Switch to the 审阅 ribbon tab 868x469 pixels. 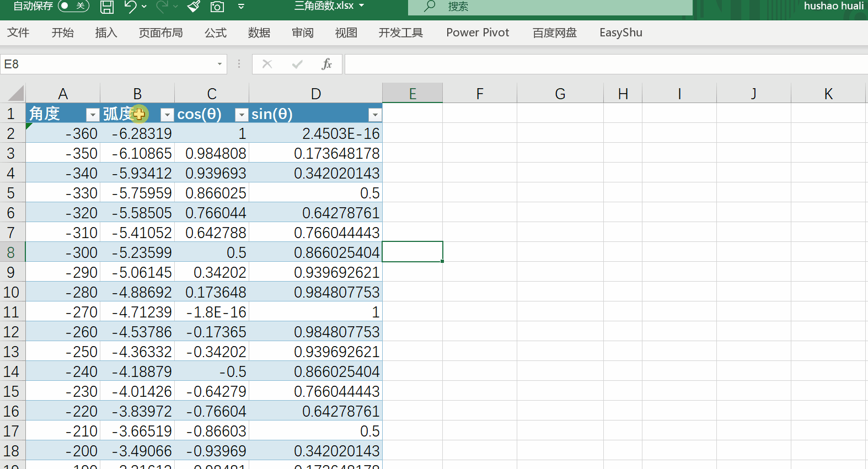[303, 33]
